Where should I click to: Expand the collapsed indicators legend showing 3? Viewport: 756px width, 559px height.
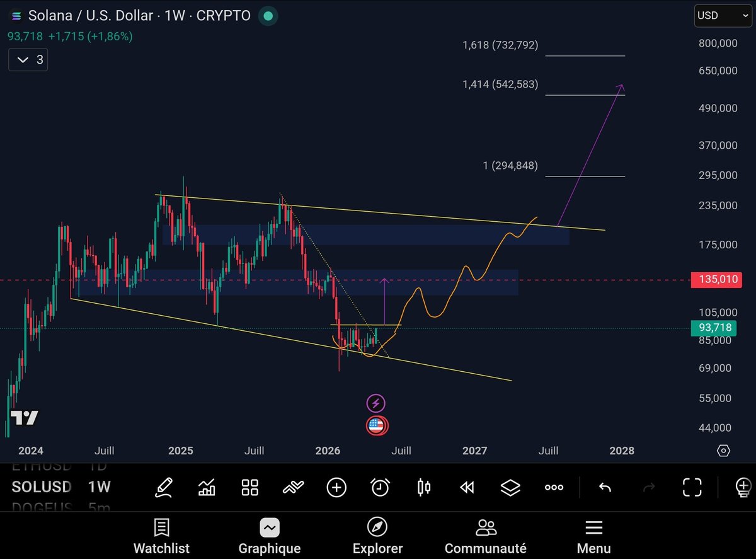pos(28,60)
